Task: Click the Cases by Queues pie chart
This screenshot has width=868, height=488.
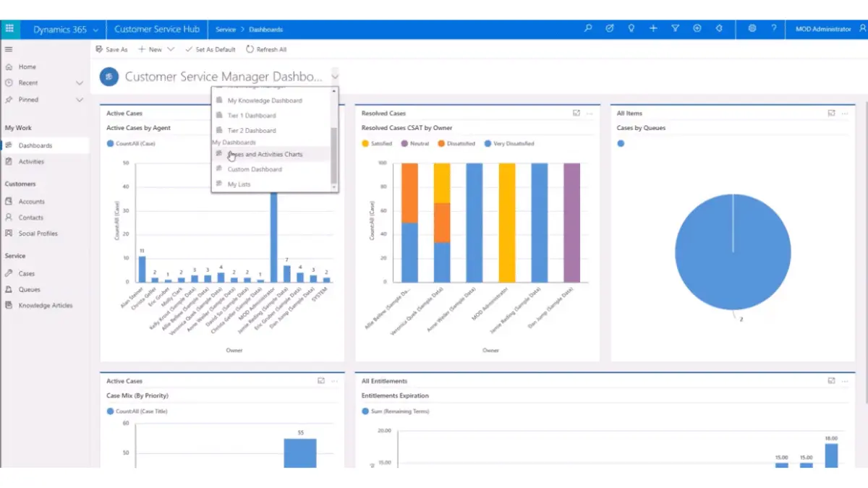Action: pyautogui.click(x=733, y=251)
